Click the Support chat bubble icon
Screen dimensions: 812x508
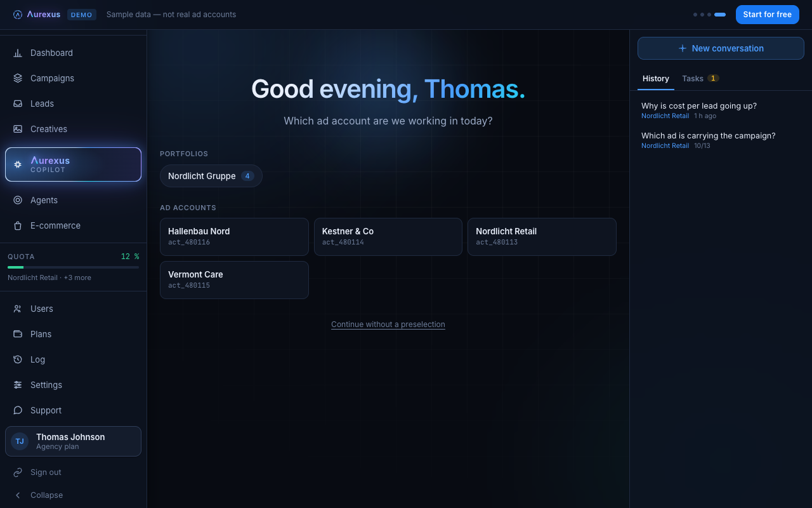point(18,410)
